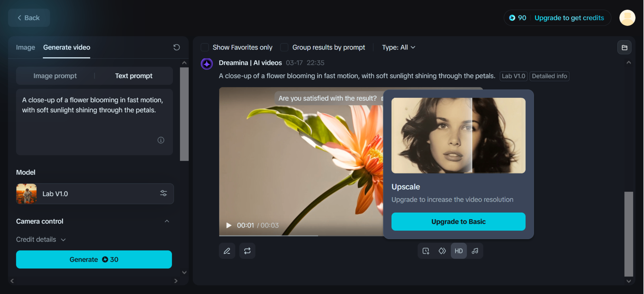Regenerate the video with the repeat icon
644x294 pixels.
247,250
